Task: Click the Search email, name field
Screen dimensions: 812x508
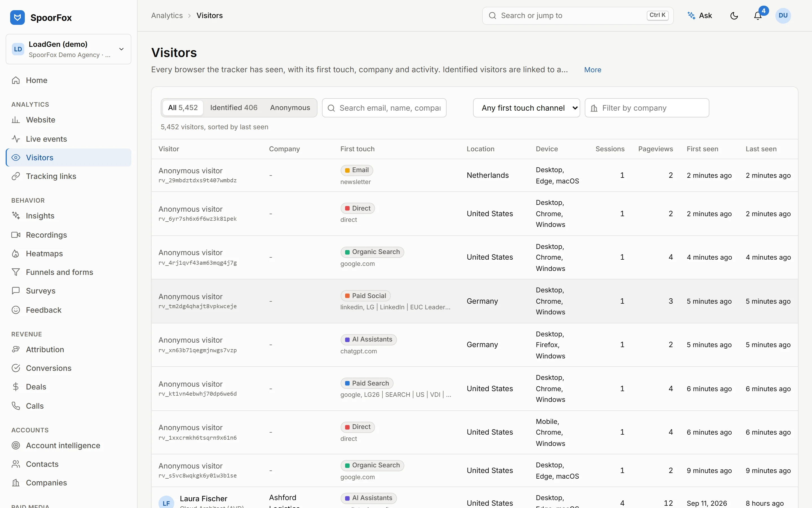Action: [x=384, y=108]
